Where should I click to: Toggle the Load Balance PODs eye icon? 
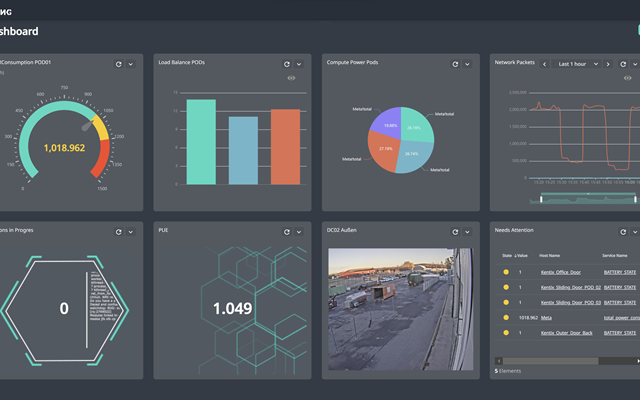pyautogui.click(x=291, y=78)
